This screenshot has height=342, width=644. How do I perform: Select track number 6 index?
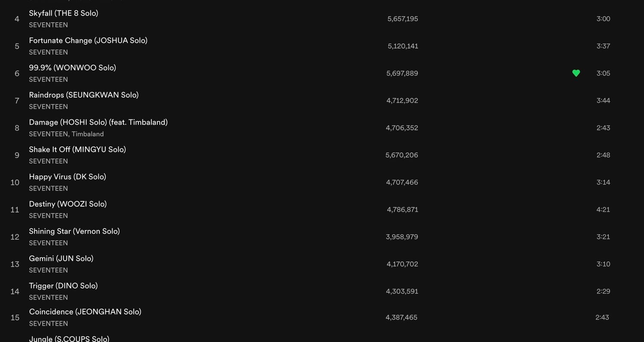click(x=17, y=73)
